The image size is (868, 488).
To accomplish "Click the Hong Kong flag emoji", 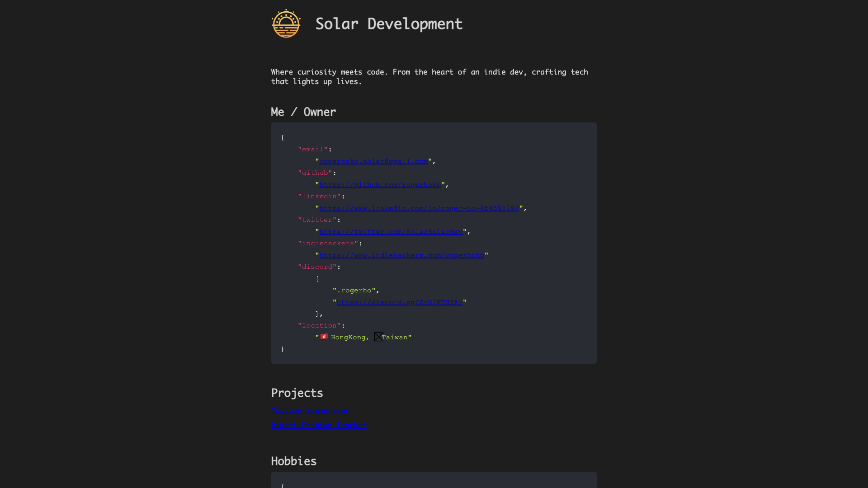I will coord(324,337).
